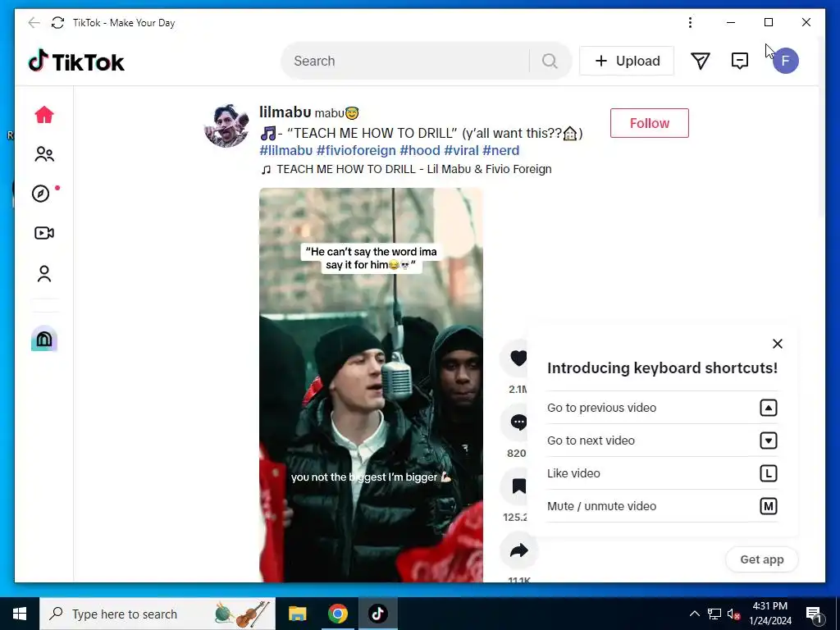This screenshot has width=840, height=630.
Task: Open the LIVE video camera sidebar icon
Action: (44, 233)
